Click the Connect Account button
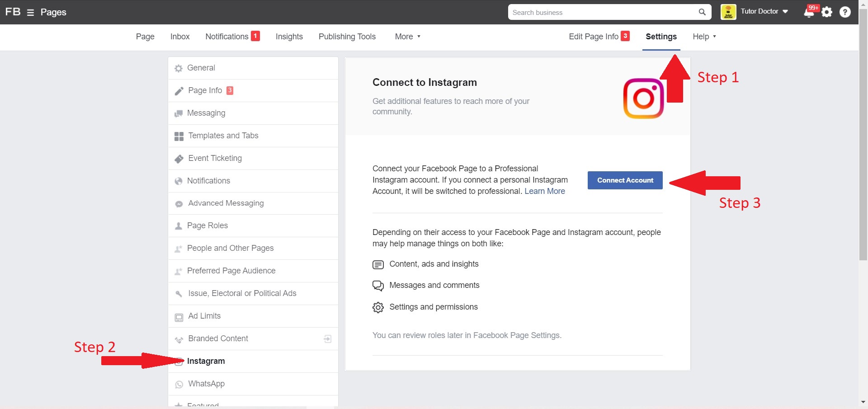Screen dimensions: 868x409 coord(625,180)
